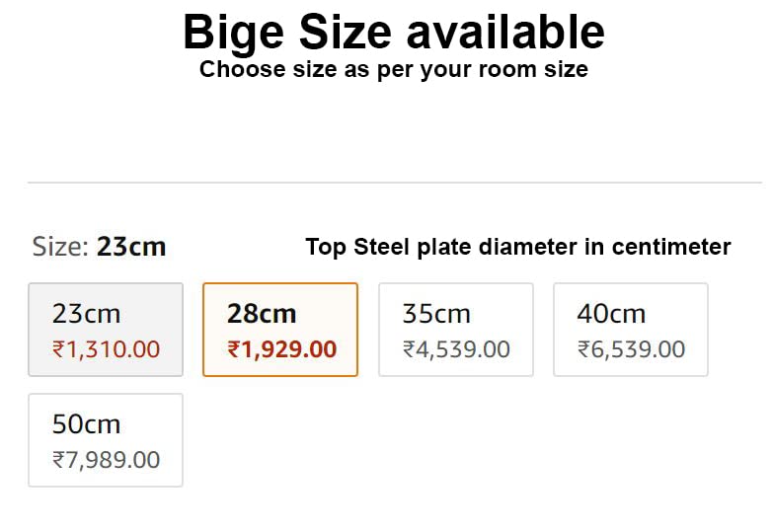Pick the 35cm size option
The image size is (773, 532).
click(456, 330)
